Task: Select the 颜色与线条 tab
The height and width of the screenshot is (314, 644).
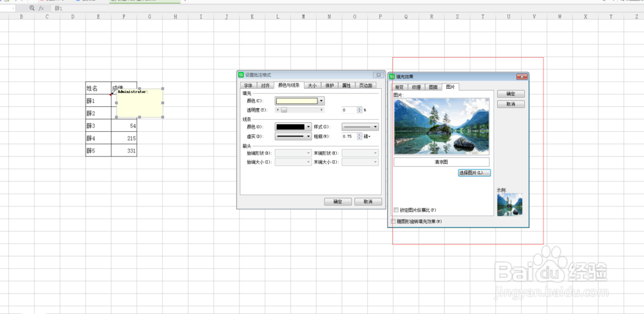Action: pos(289,86)
